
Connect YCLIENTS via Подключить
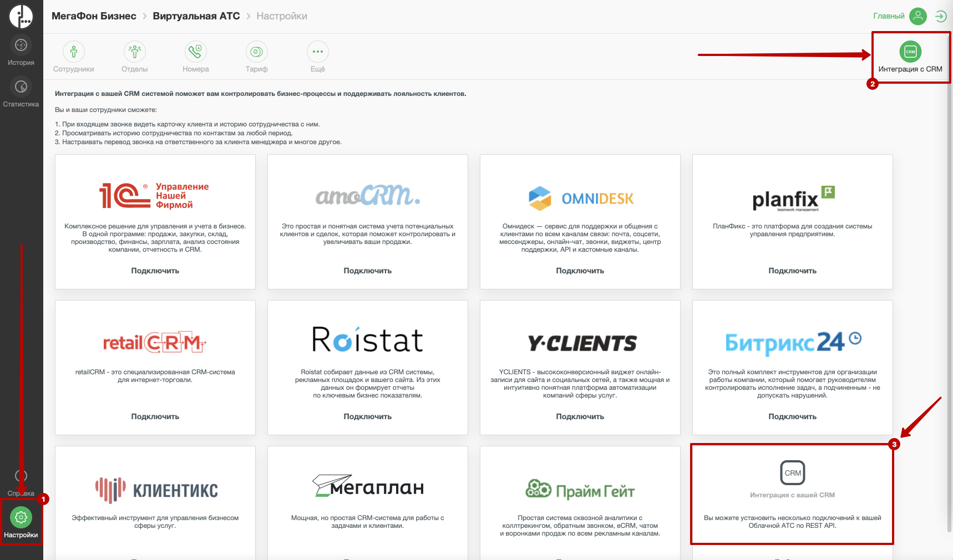(580, 416)
